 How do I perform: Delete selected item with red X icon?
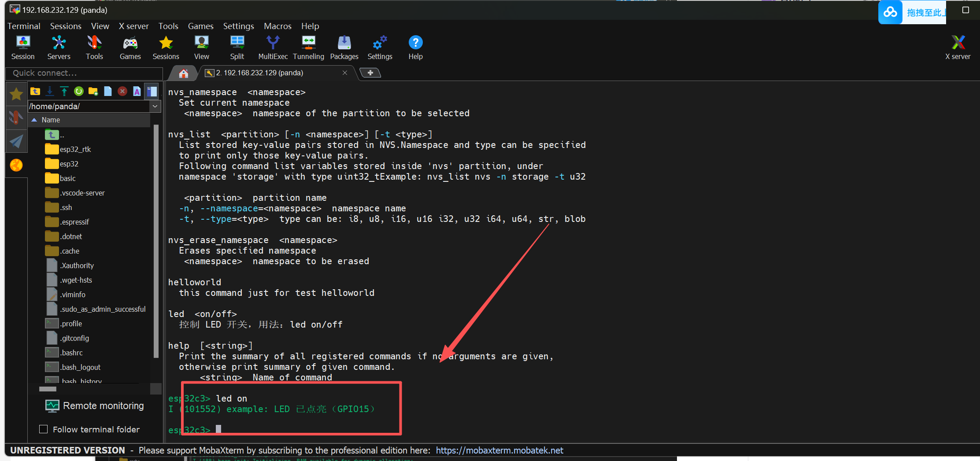pyautogui.click(x=122, y=91)
